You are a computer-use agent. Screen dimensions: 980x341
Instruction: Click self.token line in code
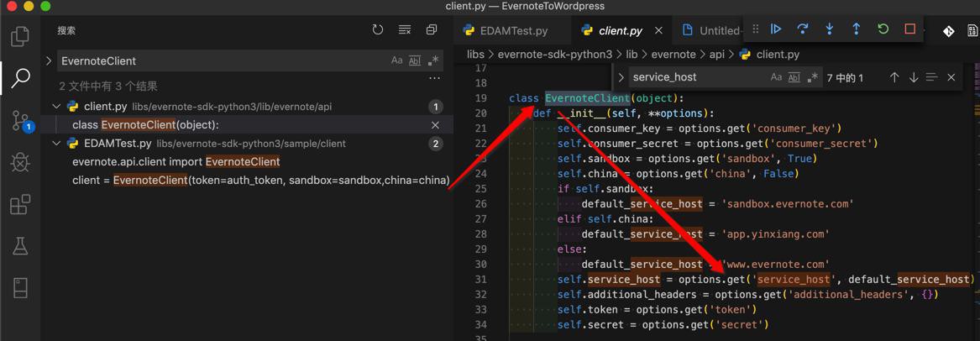[x=658, y=310]
